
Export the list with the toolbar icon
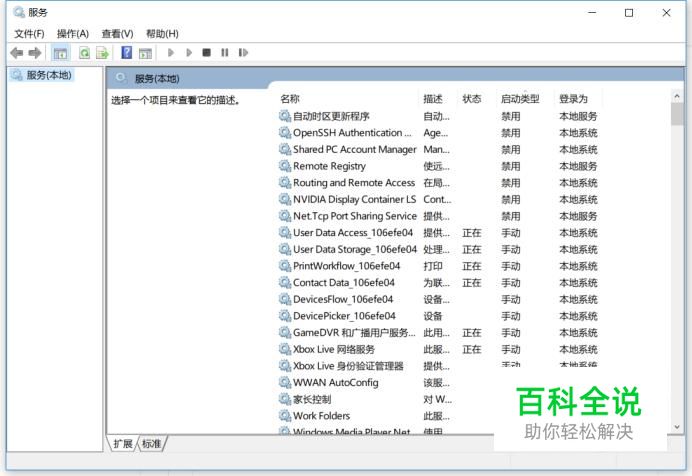102,53
